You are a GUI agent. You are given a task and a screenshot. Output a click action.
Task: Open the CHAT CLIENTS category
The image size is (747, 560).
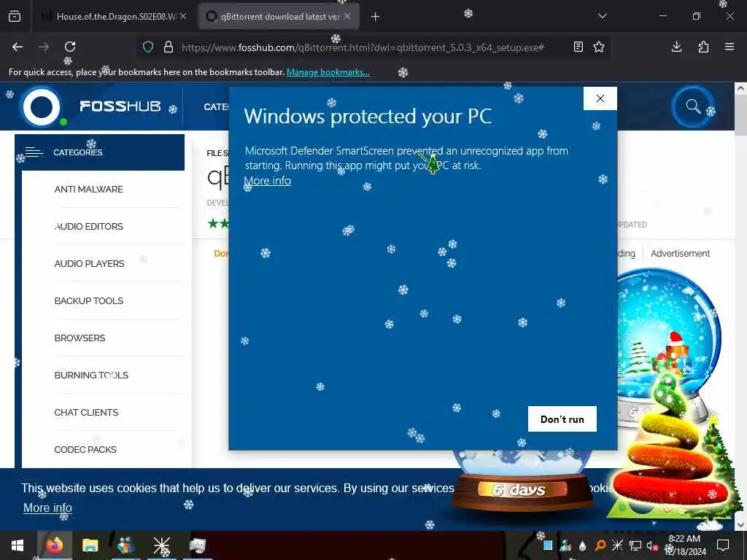tap(86, 413)
